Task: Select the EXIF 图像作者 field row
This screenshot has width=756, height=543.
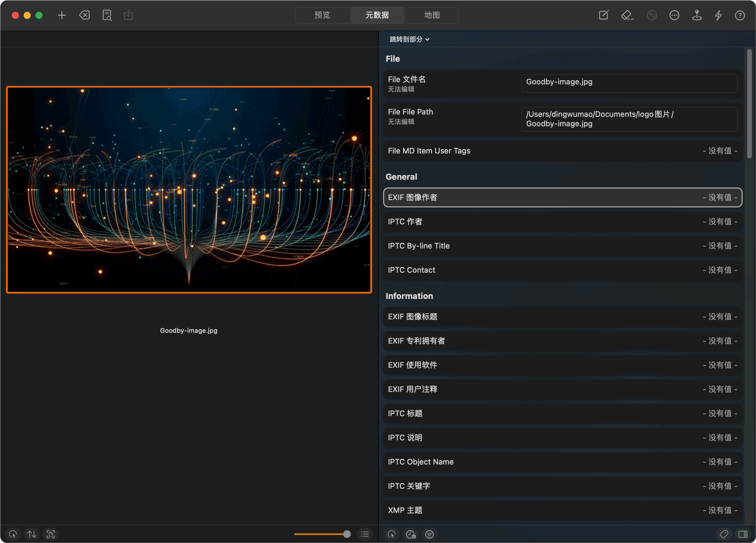Action: pyautogui.click(x=562, y=197)
